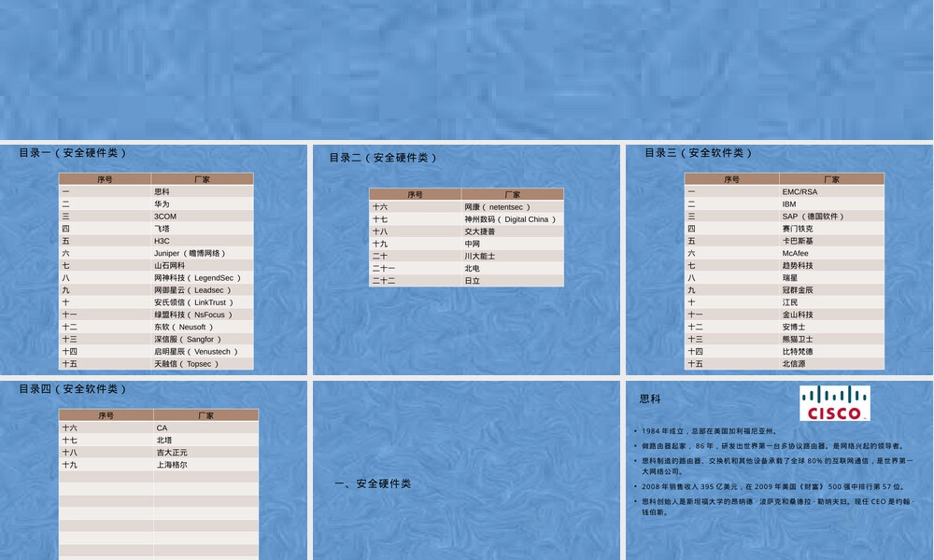Select the McAfee table cell
The width and height of the screenshot is (934, 560).
point(831,253)
